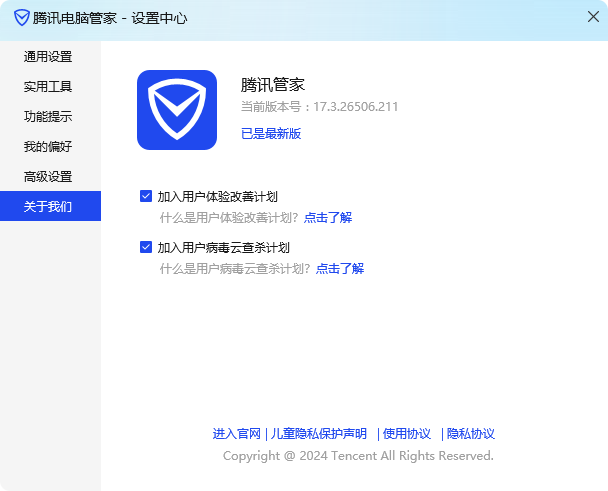Select the 功能提示 section
The height and width of the screenshot is (491, 608).
(50, 116)
